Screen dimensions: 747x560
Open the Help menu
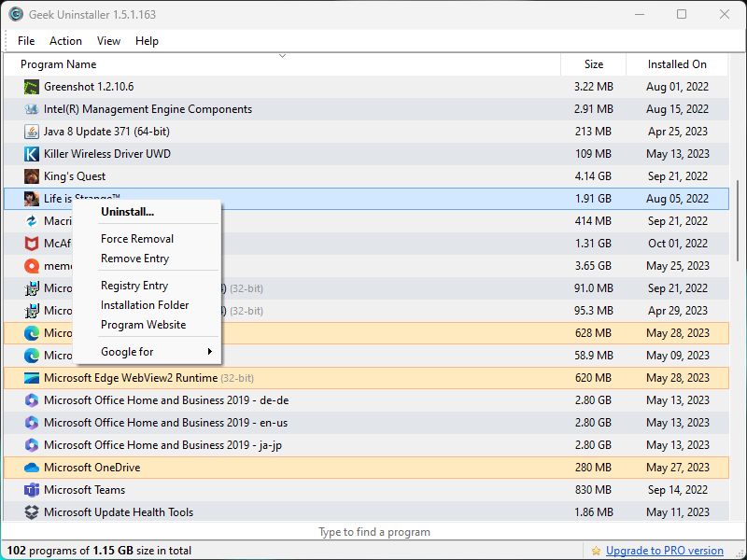(x=147, y=41)
